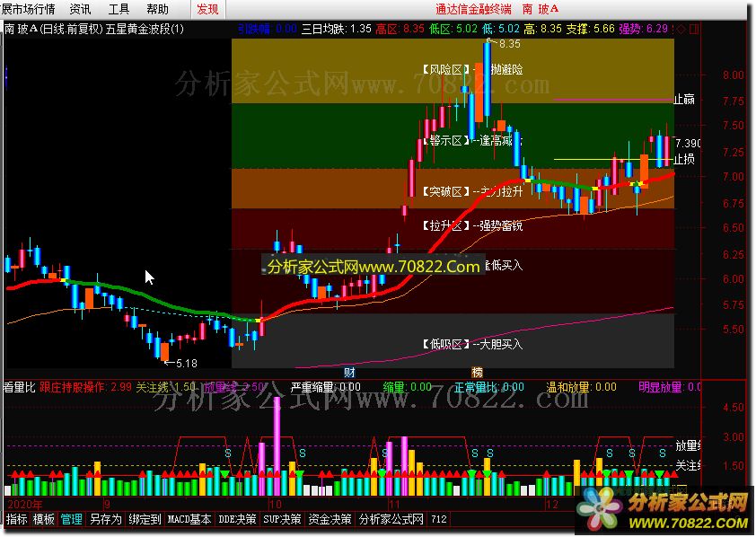Click the 通达信金融终端 window title
This screenshot has height=537, width=756.
(474, 9)
